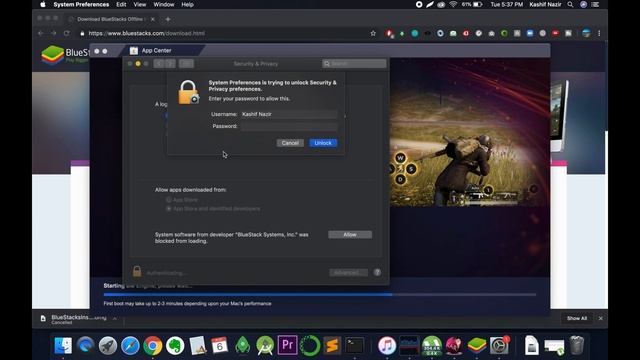Viewport: 640px width, 360px height.
Task: Launch Safari from the Dock
Action: pos(130,346)
